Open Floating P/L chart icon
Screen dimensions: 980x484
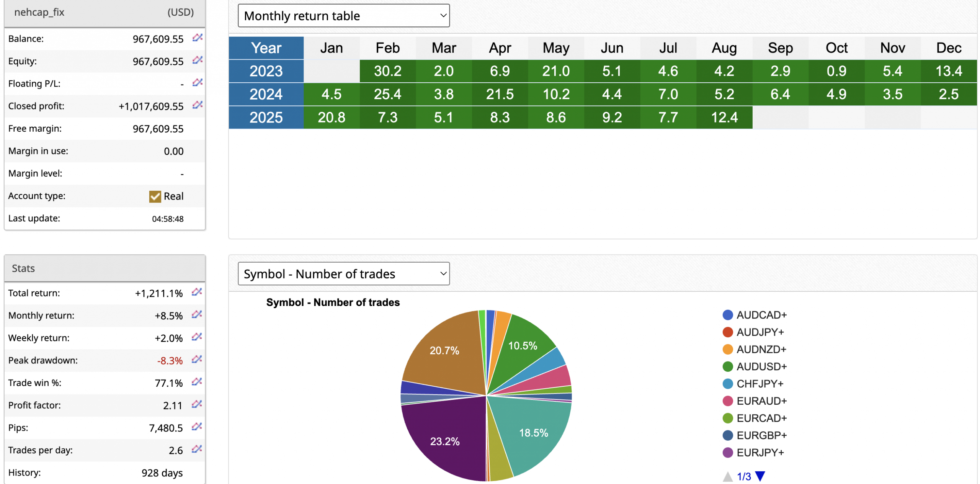tap(197, 82)
